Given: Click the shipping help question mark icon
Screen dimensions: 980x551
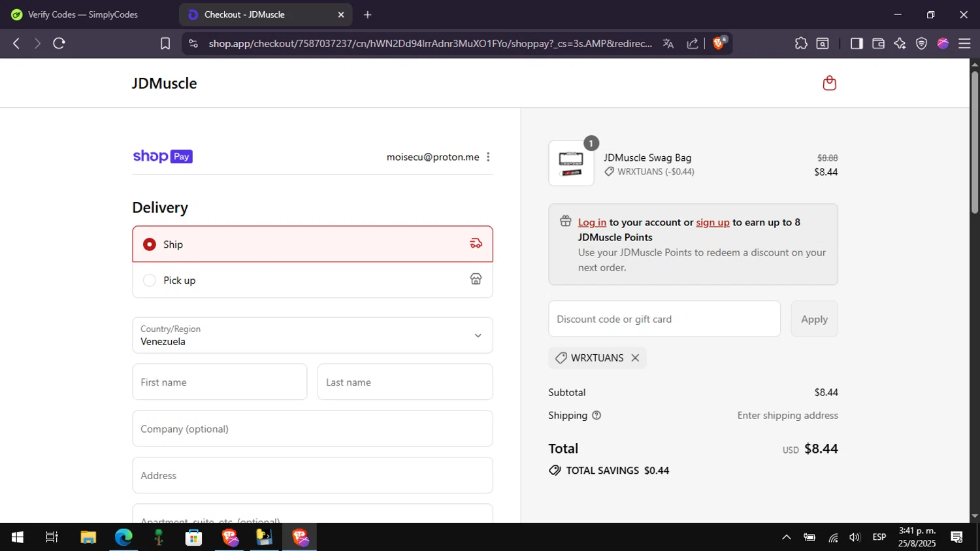Looking at the screenshot, I should [x=596, y=415].
